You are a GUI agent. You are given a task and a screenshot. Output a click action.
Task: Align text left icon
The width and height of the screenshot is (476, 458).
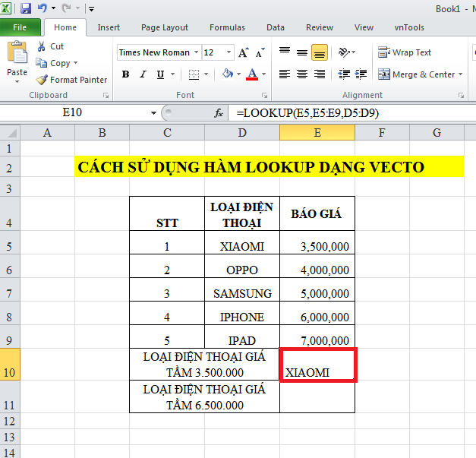click(x=285, y=74)
